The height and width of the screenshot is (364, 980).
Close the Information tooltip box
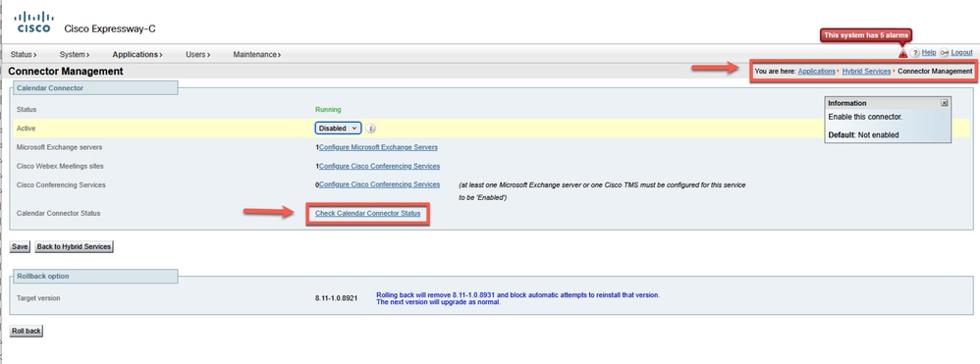tap(945, 103)
